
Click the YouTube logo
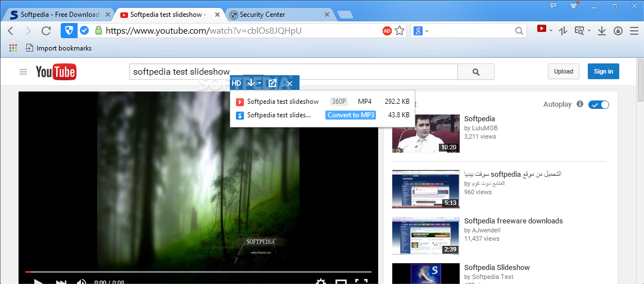[x=56, y=72]
